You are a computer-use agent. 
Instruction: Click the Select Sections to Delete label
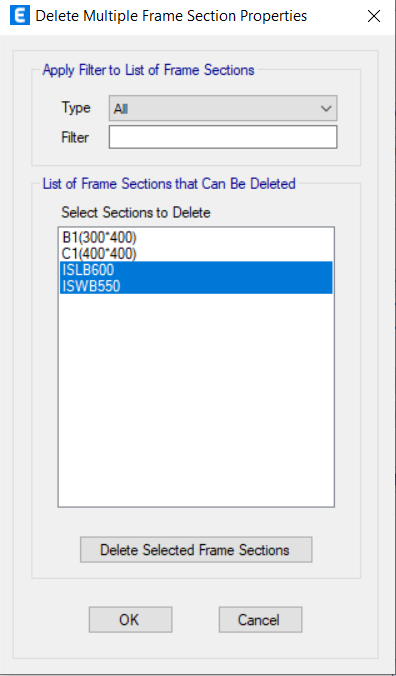click(136, 212)
